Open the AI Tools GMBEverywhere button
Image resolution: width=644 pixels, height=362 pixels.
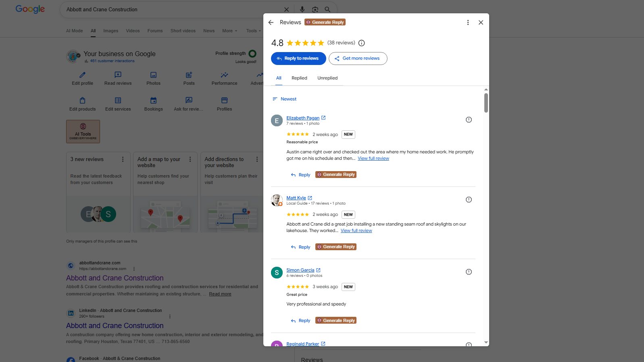click(x=83, y=132)
